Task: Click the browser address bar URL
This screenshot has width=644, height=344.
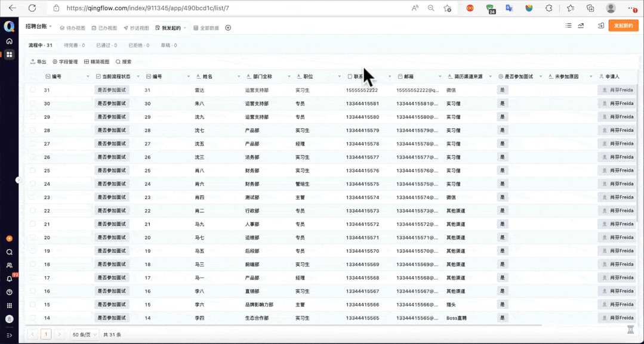Action: click(x=148, y=8)
